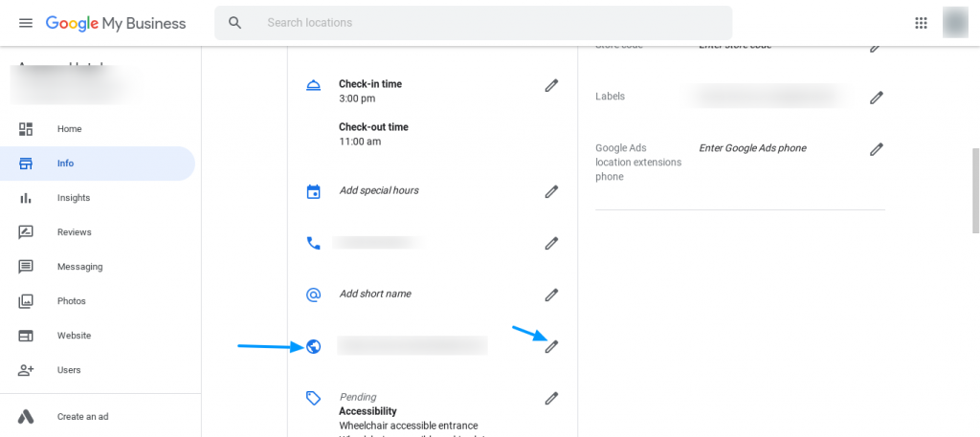
Task: Open the Website section label
Action: click(x=74, y=336)
